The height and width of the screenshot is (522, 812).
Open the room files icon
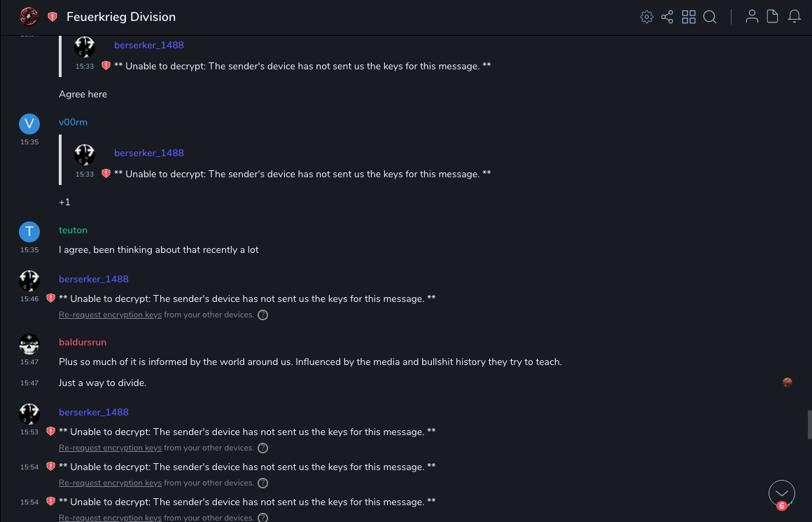click(x=773, y=17)
